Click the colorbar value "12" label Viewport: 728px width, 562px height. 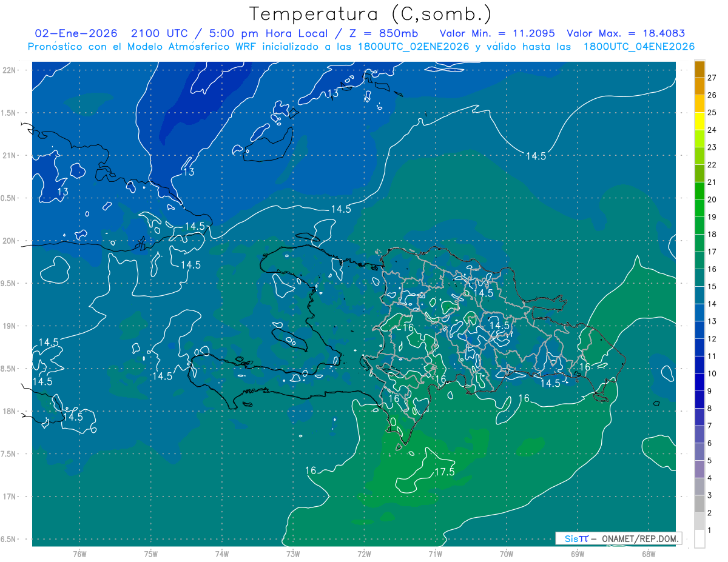pyautogui.click(x=712, y=339)
